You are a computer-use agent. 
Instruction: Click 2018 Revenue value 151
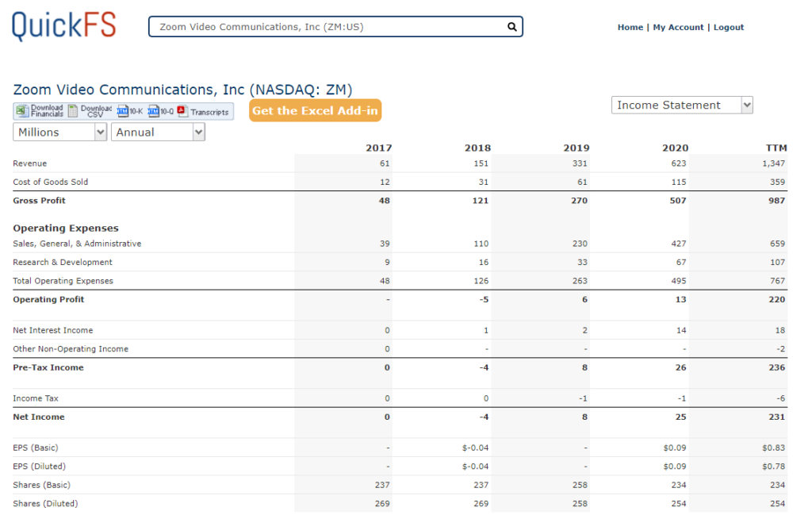coord(481,163)
